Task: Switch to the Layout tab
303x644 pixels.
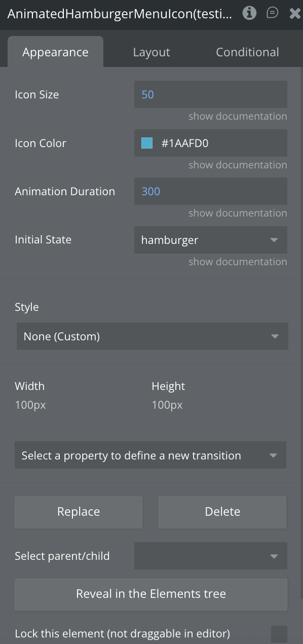Action: point(151,52)
